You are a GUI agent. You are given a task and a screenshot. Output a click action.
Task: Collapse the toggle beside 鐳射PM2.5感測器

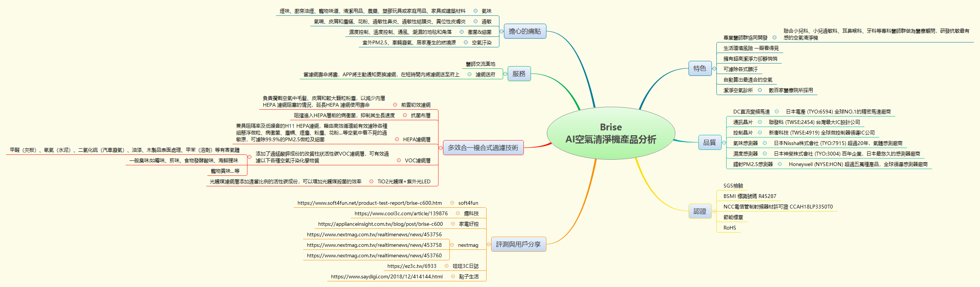[780, 164]
